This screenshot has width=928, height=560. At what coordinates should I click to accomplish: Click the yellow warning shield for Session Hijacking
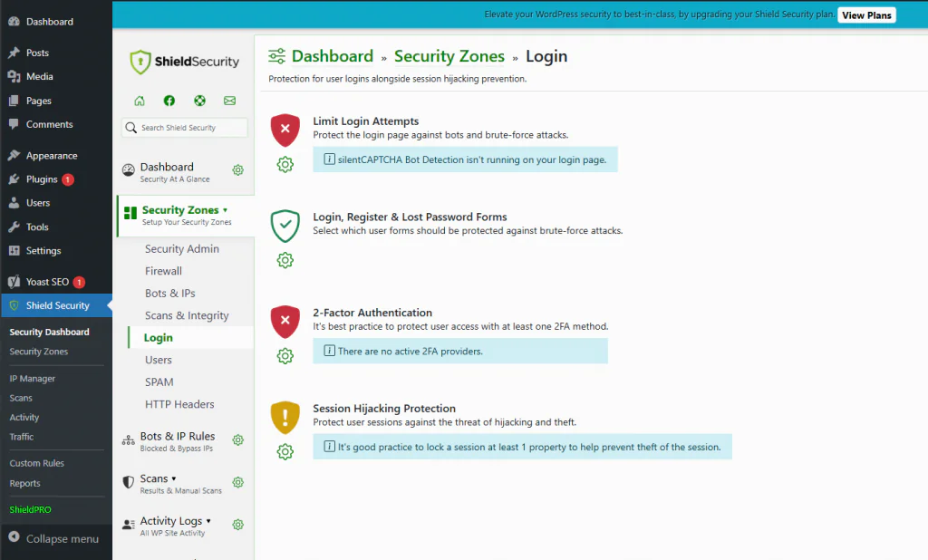pyautogui.click(x=285, y=418)
